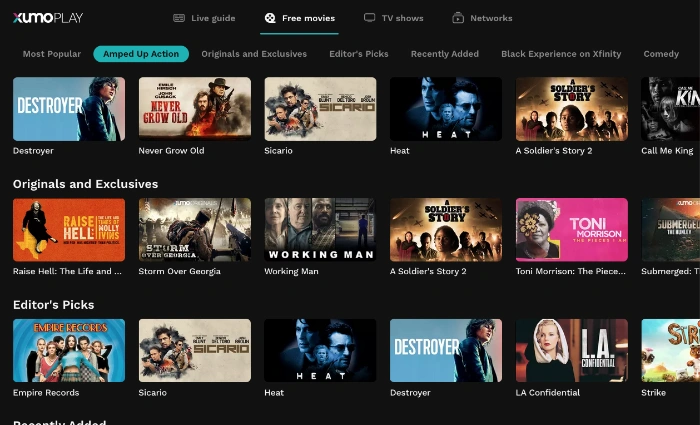The height and width of the screenshot is (425, 700).
Task: Select the Editor's Picks category filter
Action: point(359,54)
